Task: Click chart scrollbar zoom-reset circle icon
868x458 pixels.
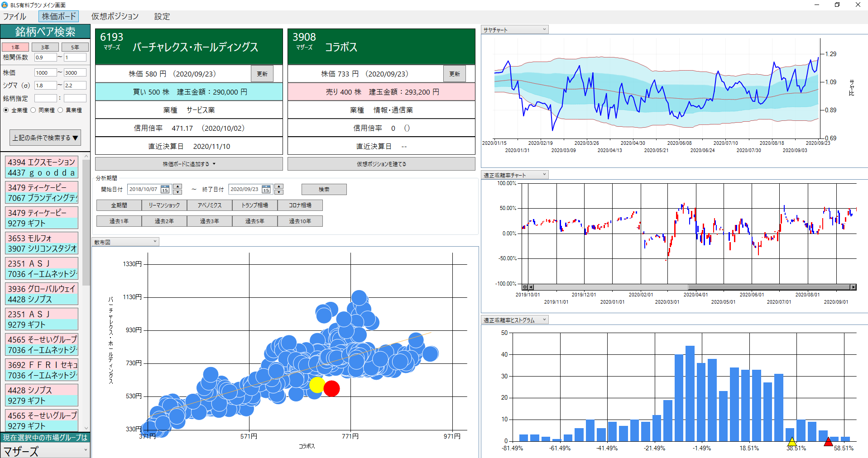Action: [x=525, y=287]
